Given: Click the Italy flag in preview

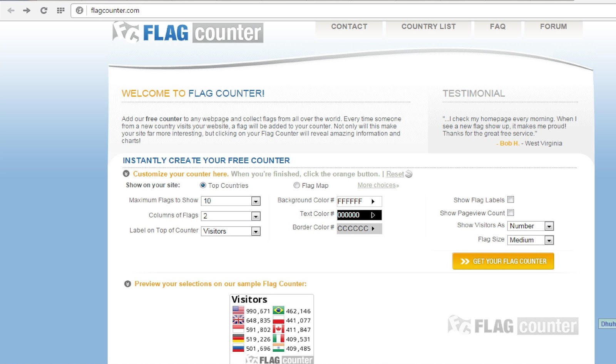Looking at the screenshot, I should tap(278, 339).
